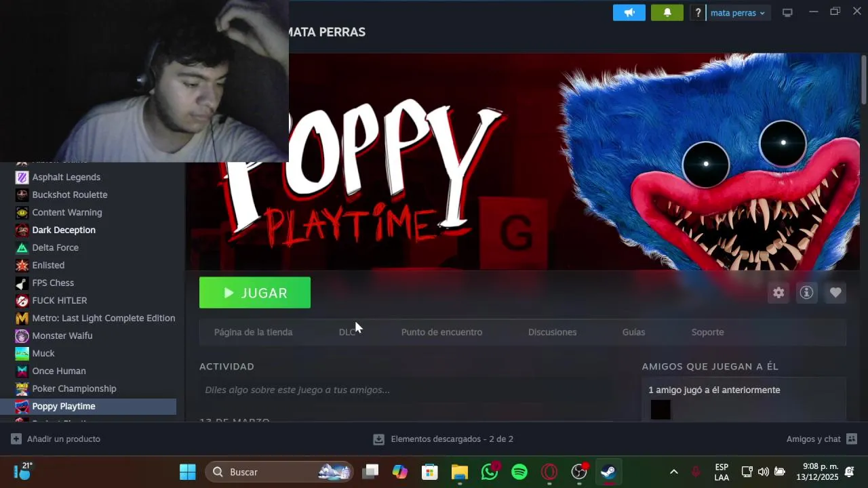The image size is (868, 488).
Task: Click the Buckshot Roulette game icon
Action: coord(22,195)
